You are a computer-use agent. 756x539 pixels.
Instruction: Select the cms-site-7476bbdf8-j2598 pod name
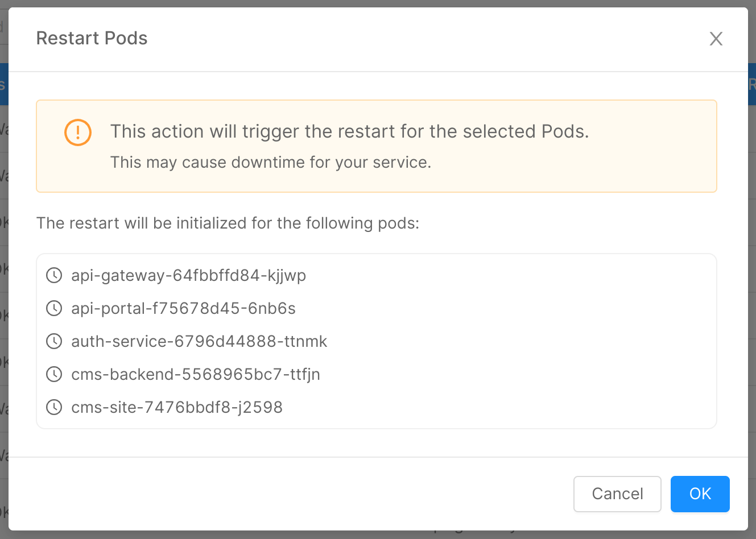pyautogui.click(x=177, y=408)
